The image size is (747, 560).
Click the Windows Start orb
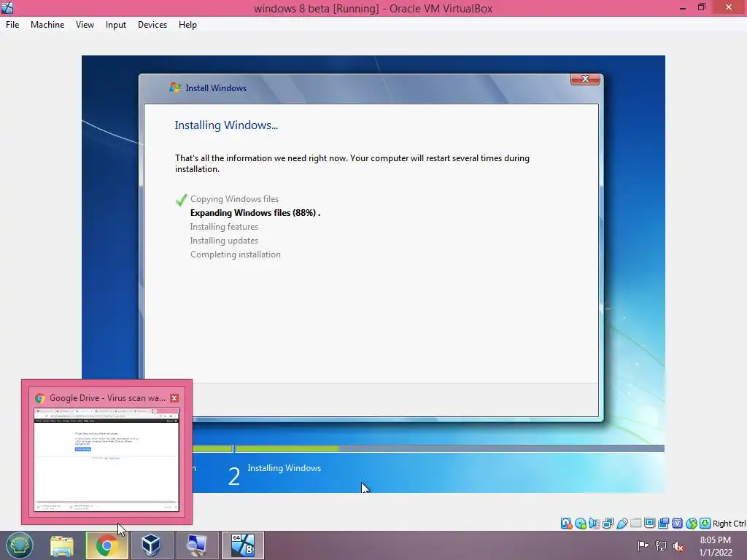point(20,545)
